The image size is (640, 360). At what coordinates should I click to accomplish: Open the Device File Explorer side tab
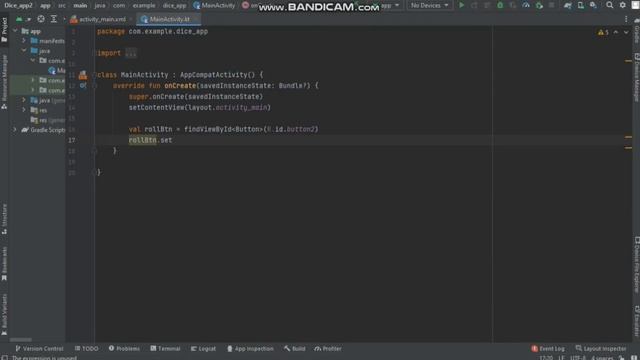tap(636, 264)
